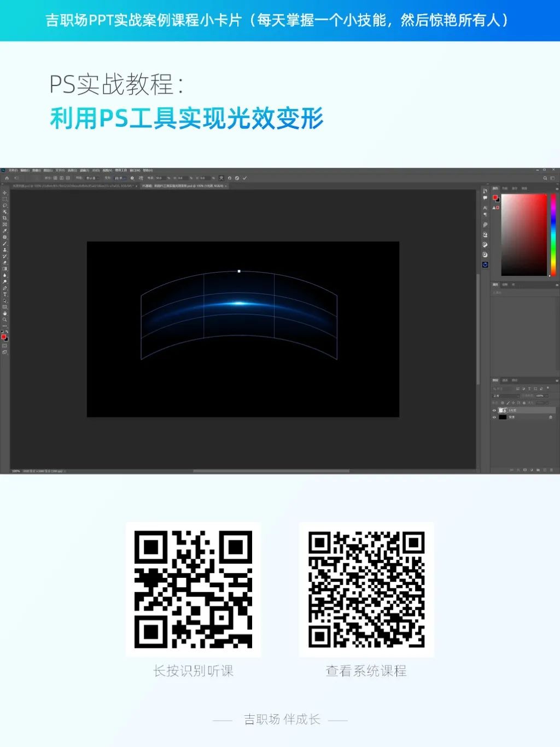
Task: Open the three-dot edit toolbar button
Action: coord(5,326)
